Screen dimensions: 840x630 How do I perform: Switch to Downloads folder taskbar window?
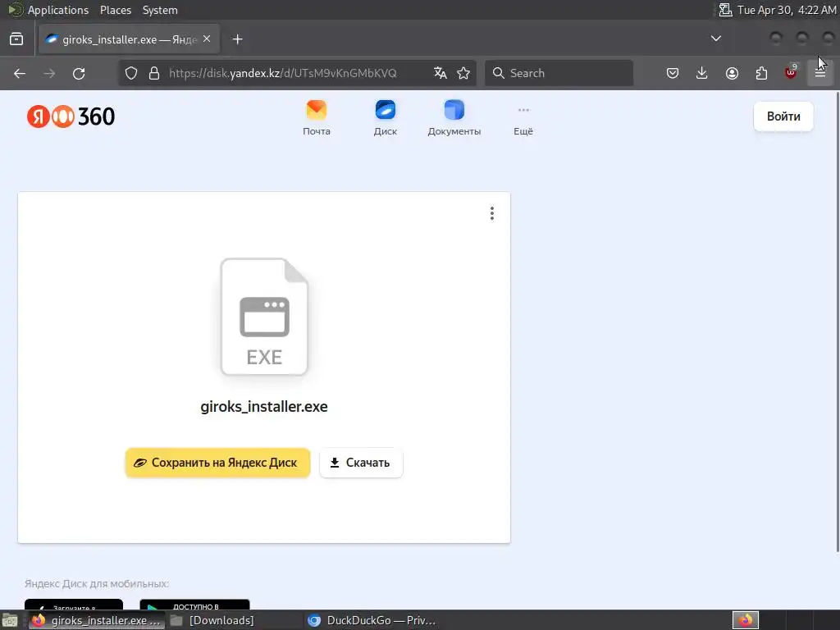click(213, 620)
